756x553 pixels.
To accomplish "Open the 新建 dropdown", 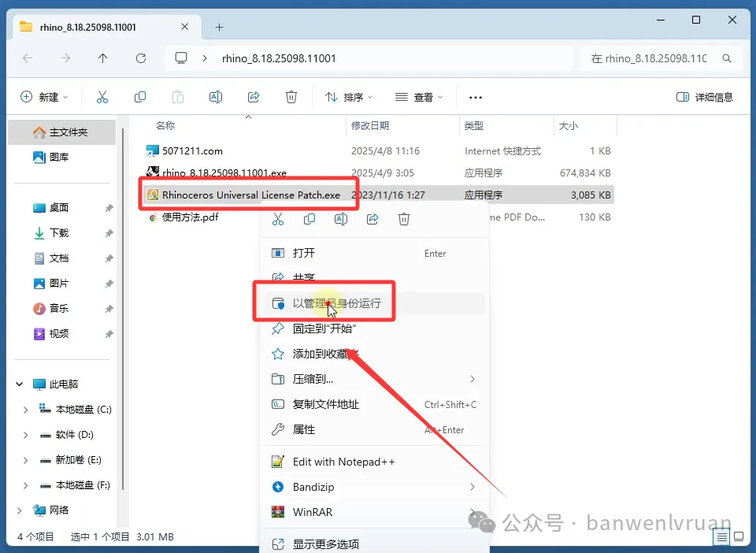I will [x=44, y=97].
